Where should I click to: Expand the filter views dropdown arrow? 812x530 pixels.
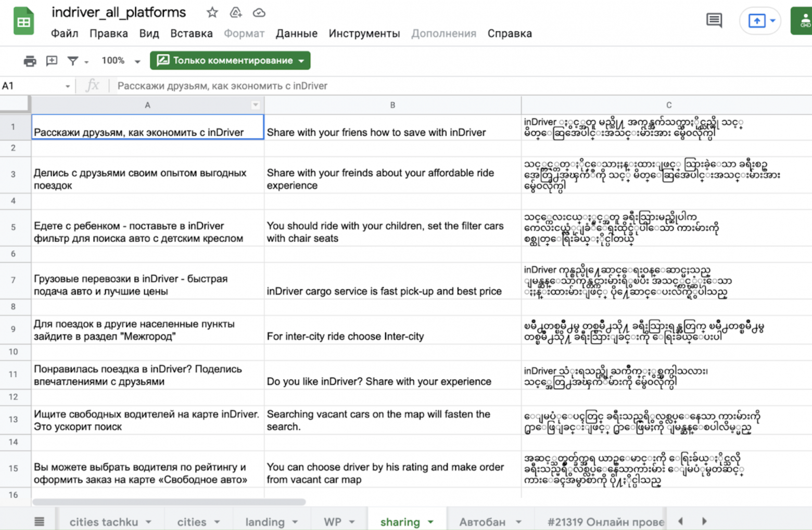86,62
